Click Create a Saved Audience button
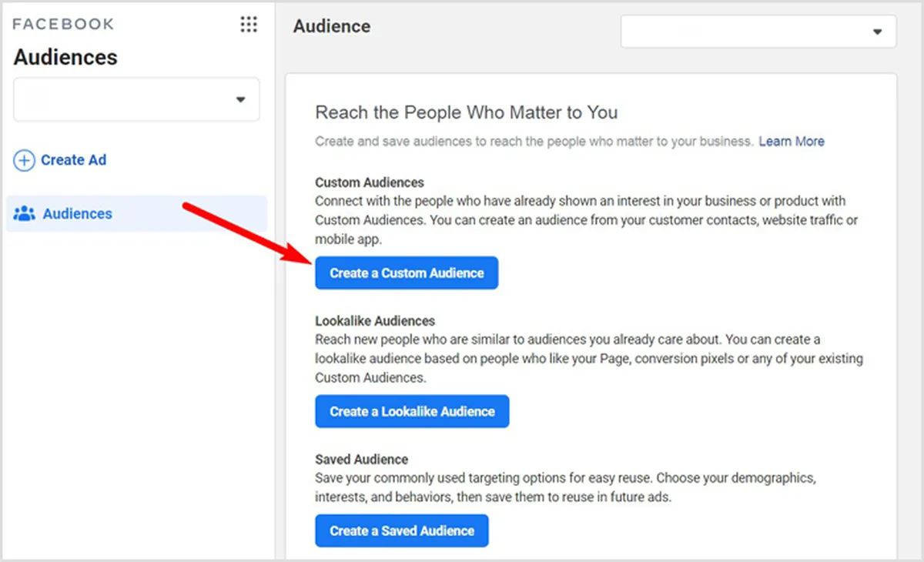This screenshot has width=924, height=562. [402, 531]
